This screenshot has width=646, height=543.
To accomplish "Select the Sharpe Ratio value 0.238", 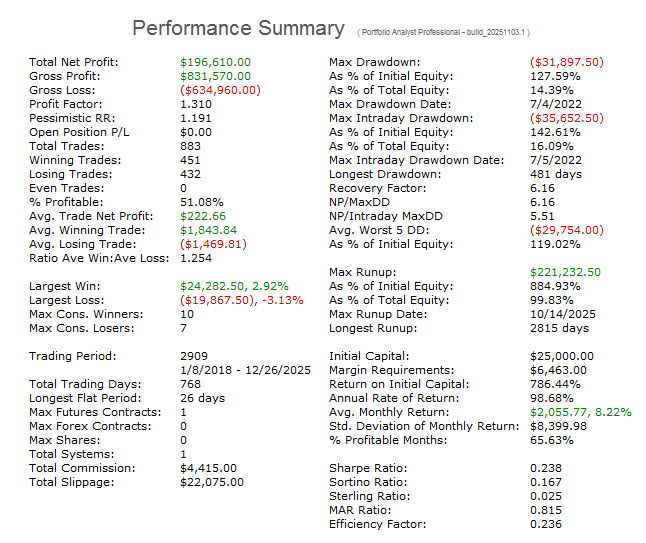I will click(x=546, y=467).
